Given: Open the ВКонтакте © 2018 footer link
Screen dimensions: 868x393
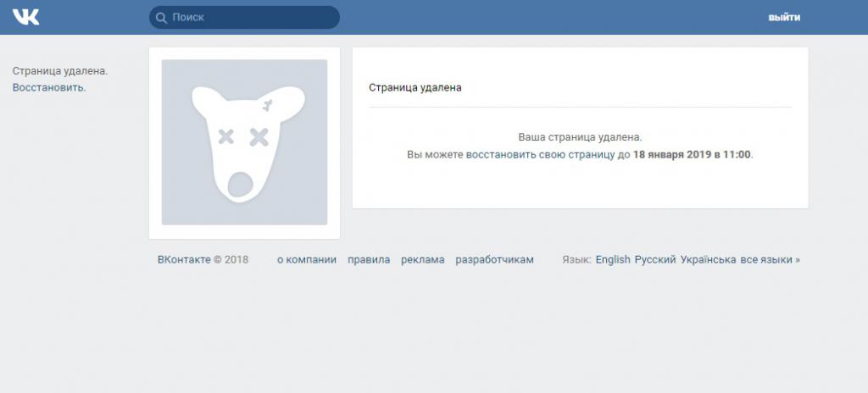Looking at the screenshot, I should tap(203, 260).
